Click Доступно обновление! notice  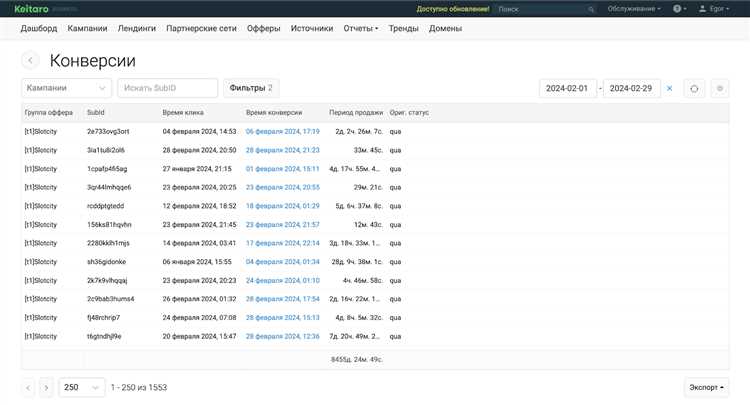point(452,9)
